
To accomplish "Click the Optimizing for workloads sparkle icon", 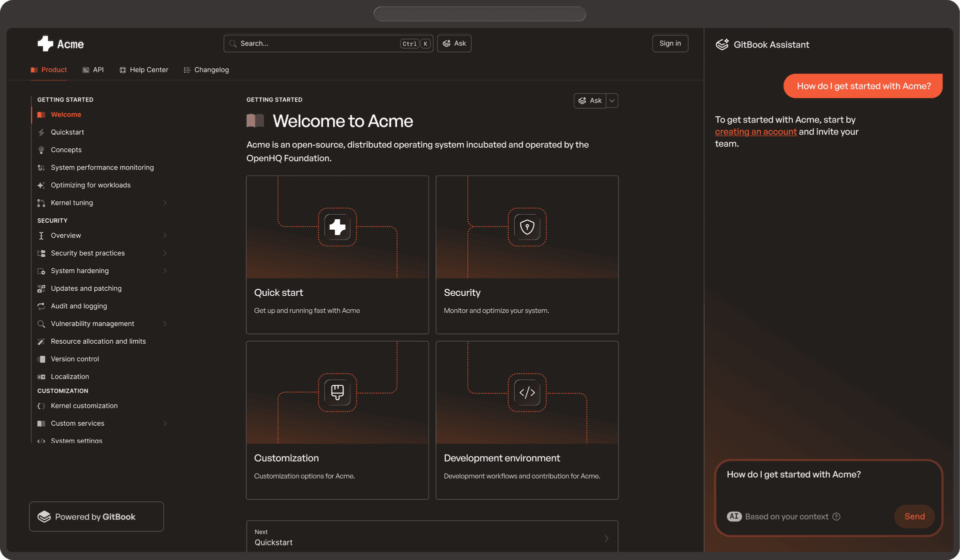I will click(41, 185).
